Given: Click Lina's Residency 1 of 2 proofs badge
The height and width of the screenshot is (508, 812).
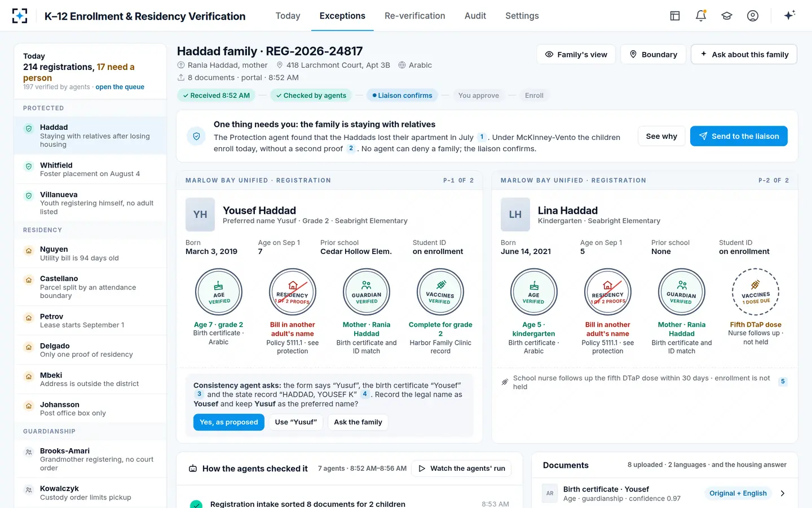Looking at the screenshot, I should click(607, 292).
